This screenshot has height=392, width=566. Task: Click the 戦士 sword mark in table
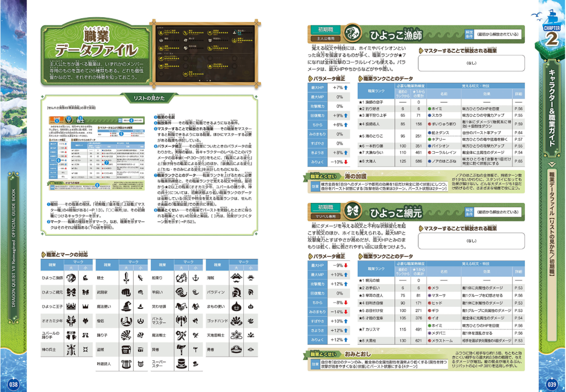pos(126,278)
